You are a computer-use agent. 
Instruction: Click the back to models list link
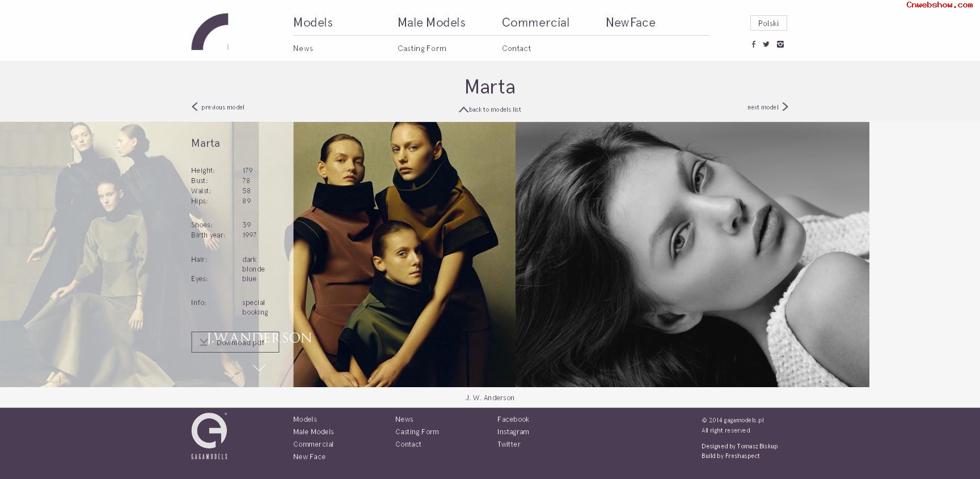pyautogui.click(x=495, y=109)
